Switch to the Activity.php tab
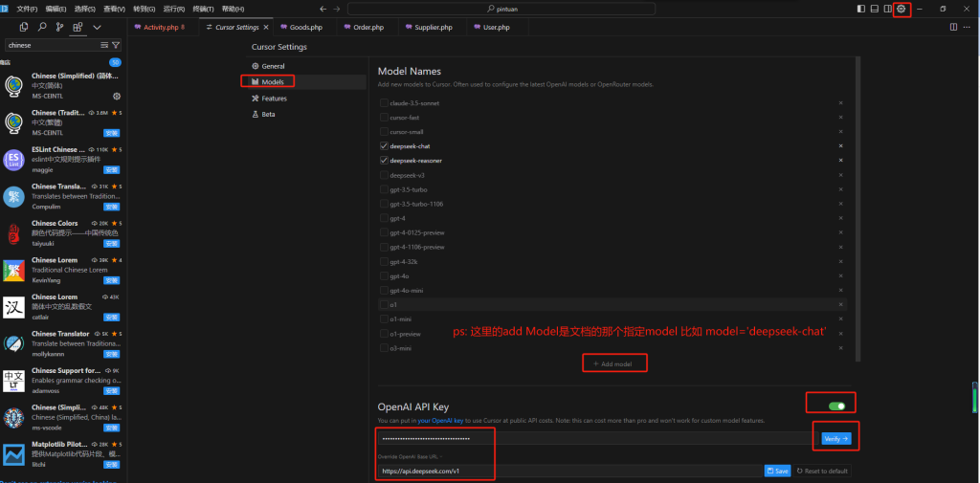This screenshot has height=483, width=980. 163,28
